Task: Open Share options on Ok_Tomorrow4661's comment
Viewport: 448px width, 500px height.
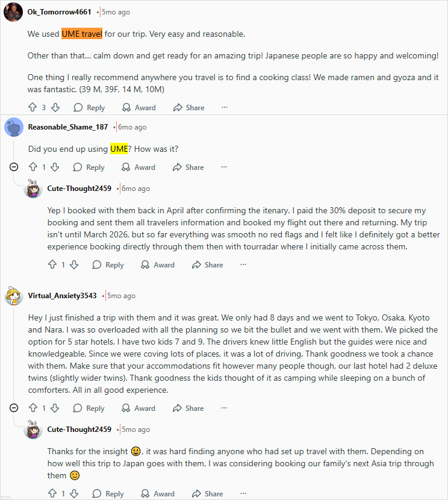Action: [x=188, y=107]
